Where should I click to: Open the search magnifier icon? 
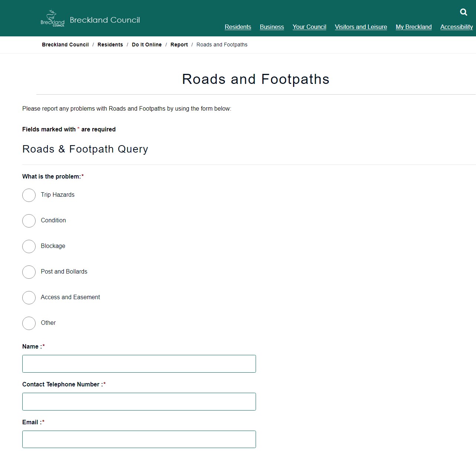coord(463,12)
